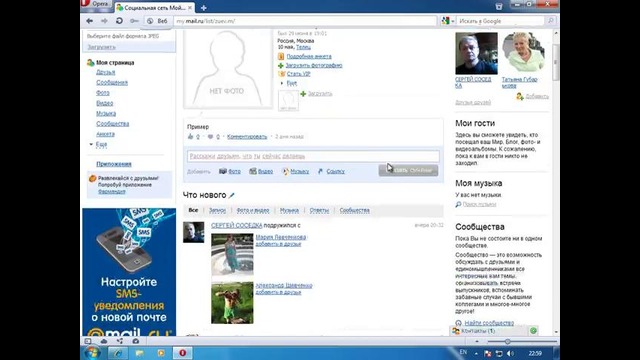Click the Ссылку arrow icon in Добавить row
The width and height of the screenshot is (640, 360).
(320, 171)
